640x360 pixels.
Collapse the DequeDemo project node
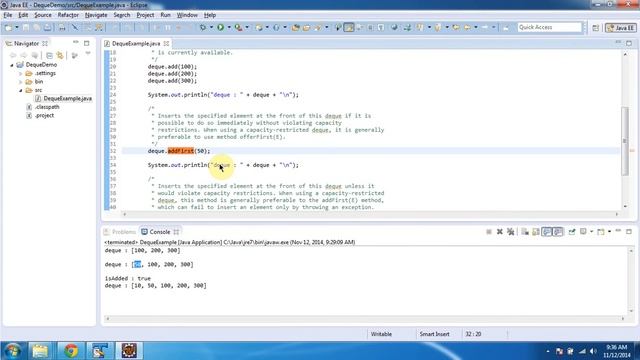[12, 65]
